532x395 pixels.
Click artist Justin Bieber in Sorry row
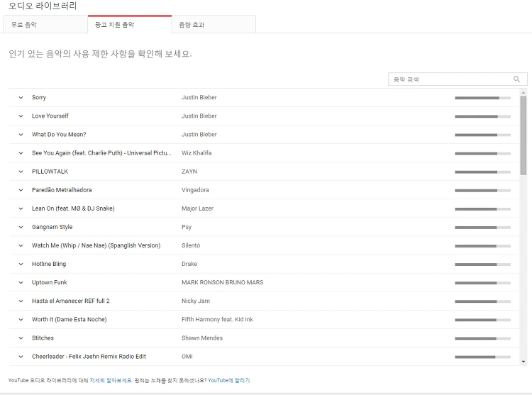pyautogui.click(x=199, y=97)
